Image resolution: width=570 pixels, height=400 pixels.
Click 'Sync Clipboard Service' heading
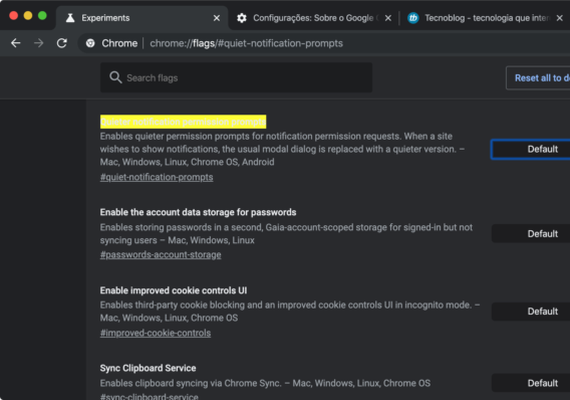148,368
